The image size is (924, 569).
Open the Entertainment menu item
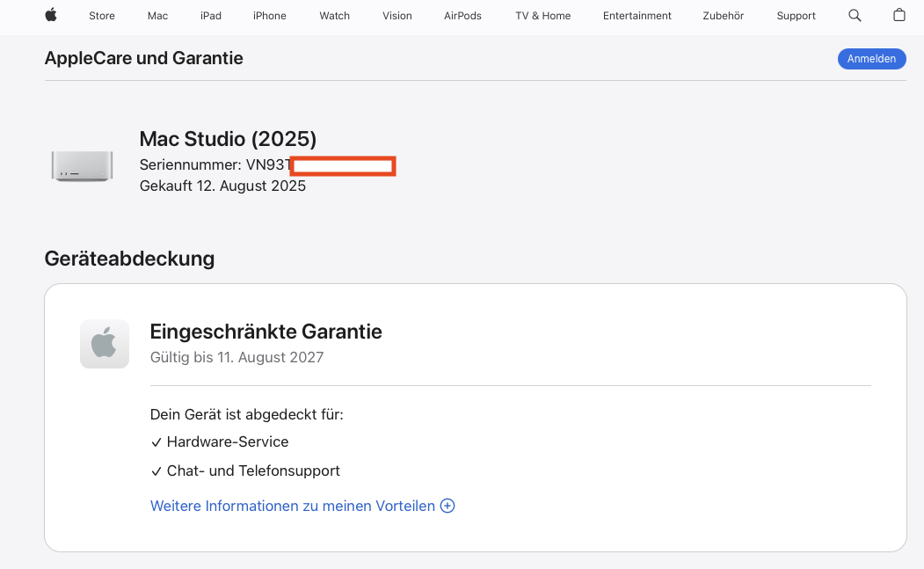point(637,16)
